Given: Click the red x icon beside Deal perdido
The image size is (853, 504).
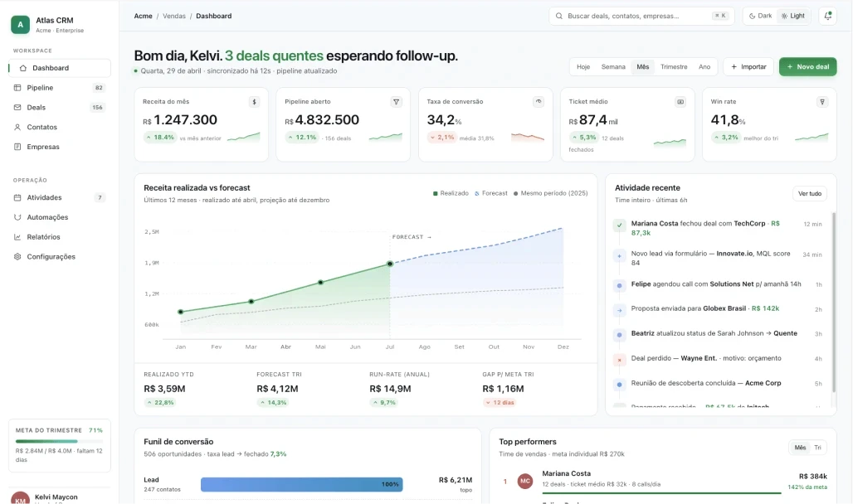Looking at the screenshot, I should coord(620,360).
